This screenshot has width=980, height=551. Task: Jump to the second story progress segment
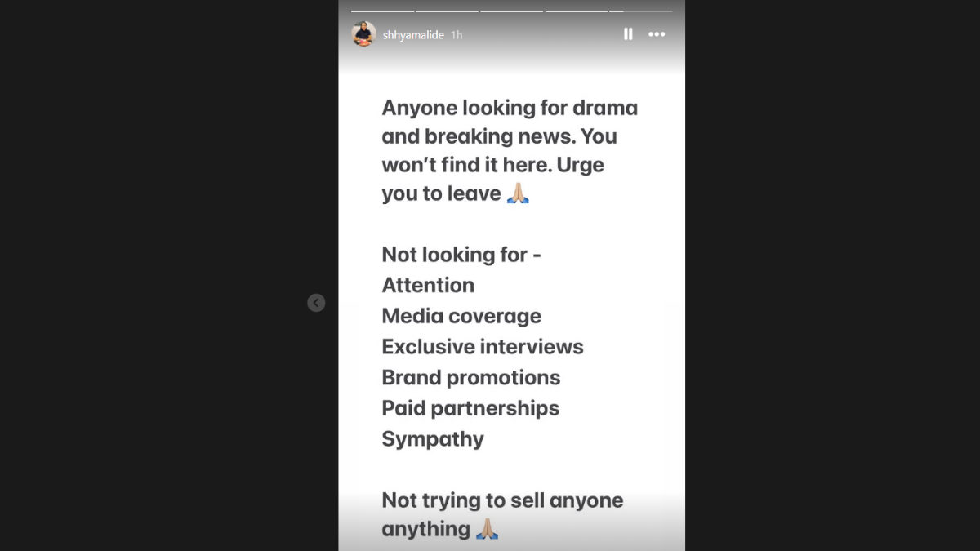[447, 11]
